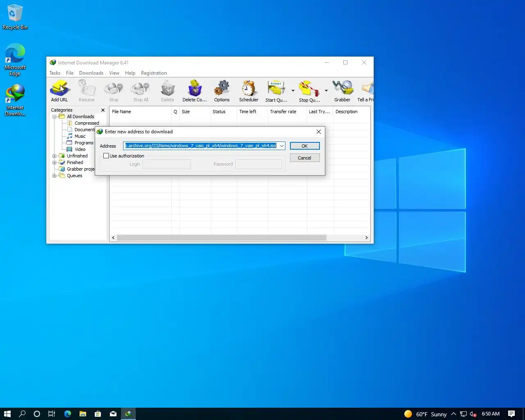525x420 pixels.
Task: Open the Microsoft Store taskbar icon
Action: (98, 414)
